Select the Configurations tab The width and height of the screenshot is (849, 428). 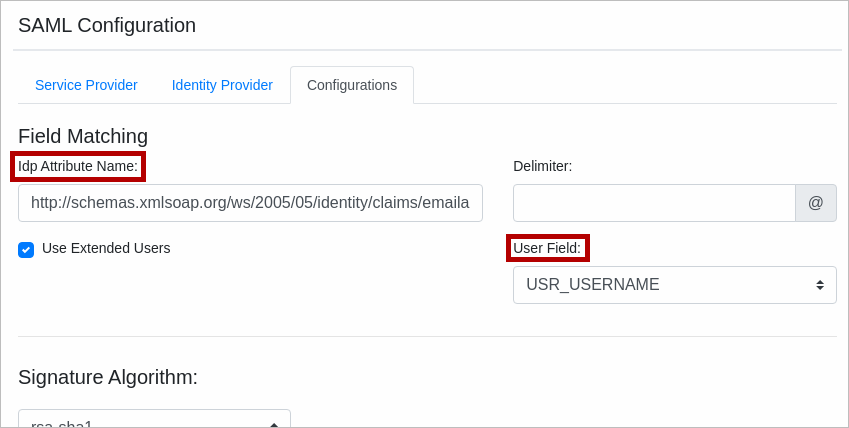pos(352,85)
